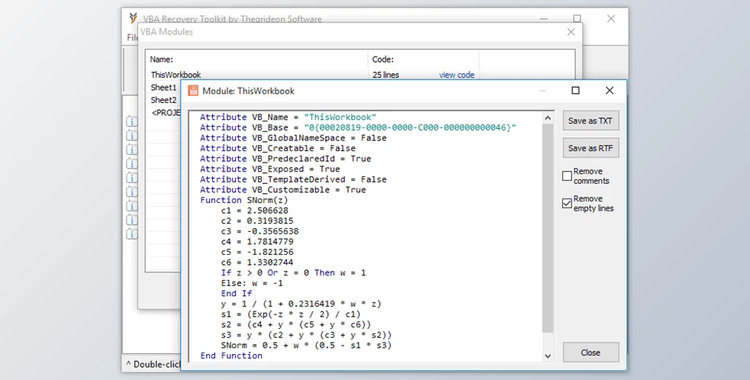Click the 'SNorm = 0.5 + w' code line
The width and height of the screenshot is (750, 380).
[306, 345]
